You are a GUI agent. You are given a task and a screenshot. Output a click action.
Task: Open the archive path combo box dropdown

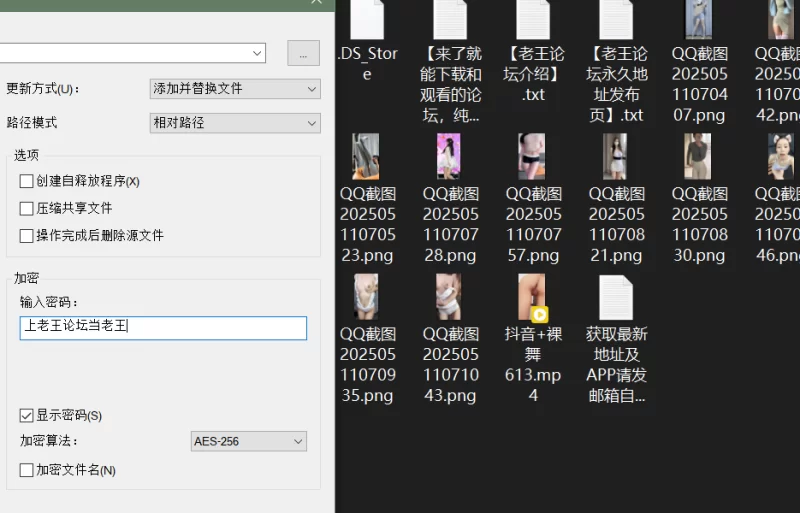click(257, 53)
